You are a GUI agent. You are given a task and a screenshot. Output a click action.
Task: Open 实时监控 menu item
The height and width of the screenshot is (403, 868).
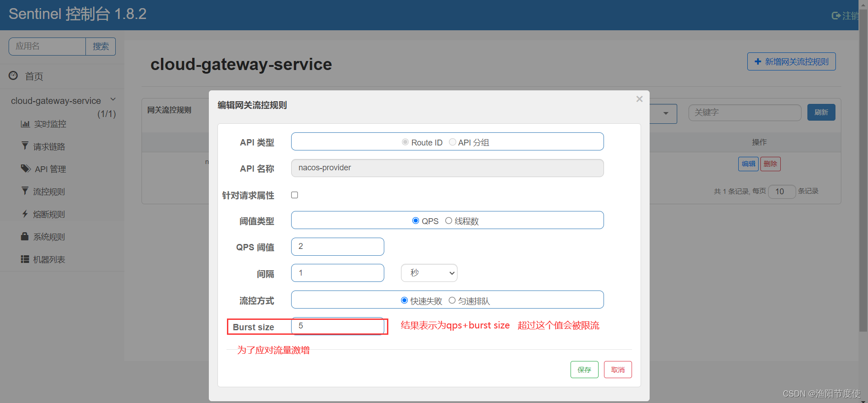click(x=50, y=124)
